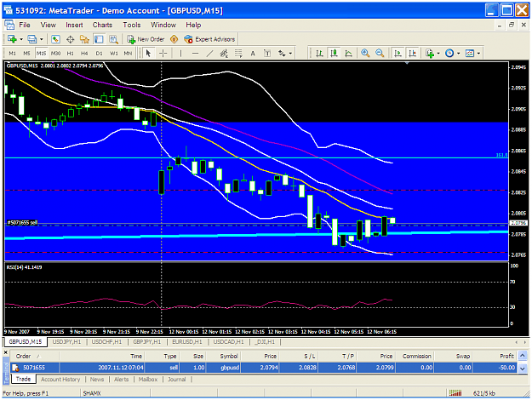532x400 pixels.
Task: Switch to the USDJPY,H1 chart tab
Action: tap(67, 342)
